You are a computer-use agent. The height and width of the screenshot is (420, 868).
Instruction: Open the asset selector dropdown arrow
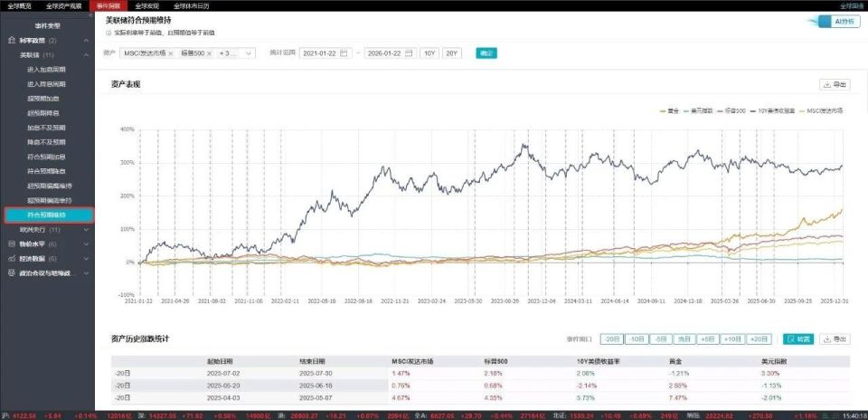pos(249,53)
